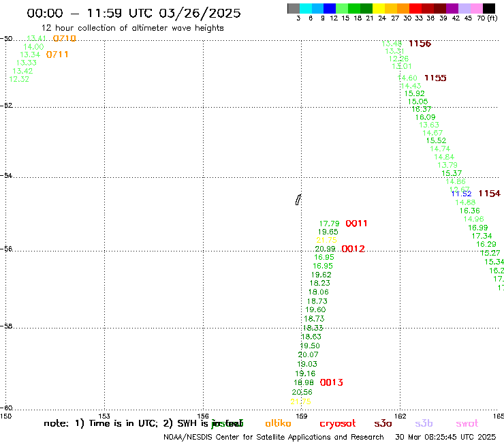Click the '30 Mar 08:25:45 UTC 2025' timestamp
This screenshot has width=504, height=443.
tap(445, 438)
